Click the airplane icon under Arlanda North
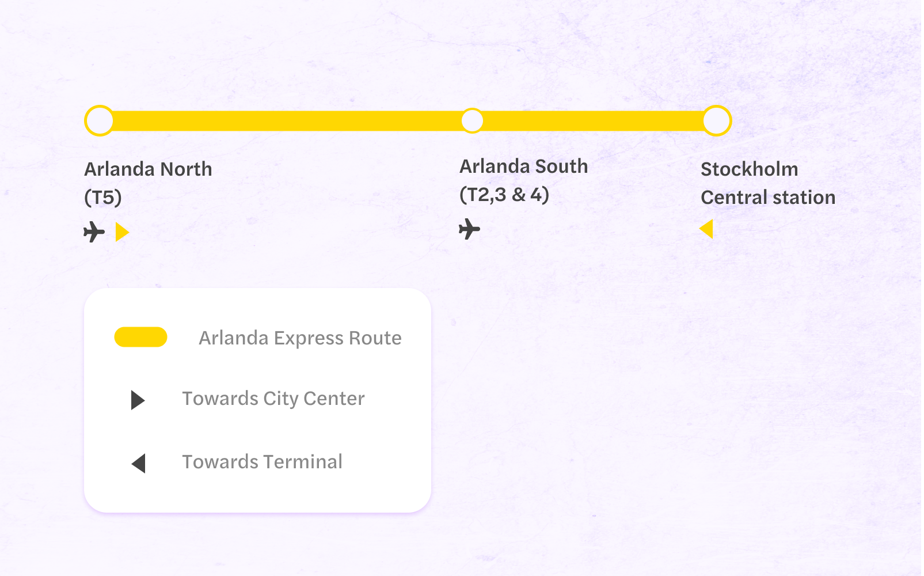The image size is (924, 576). (x=94, y=233)
